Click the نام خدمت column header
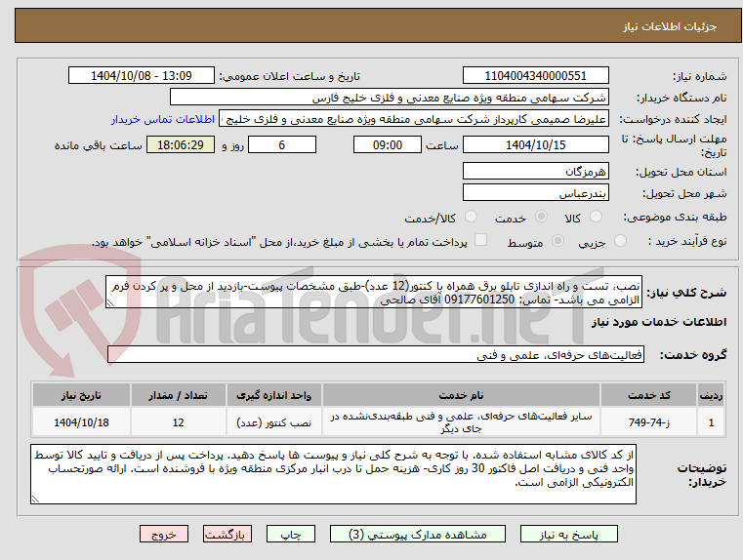Image resolution: width=743 pixels, height=560 pixels. 461,395
